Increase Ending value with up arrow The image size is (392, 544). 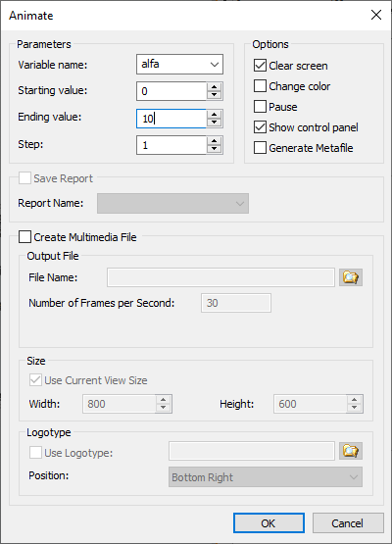[214, 115]
